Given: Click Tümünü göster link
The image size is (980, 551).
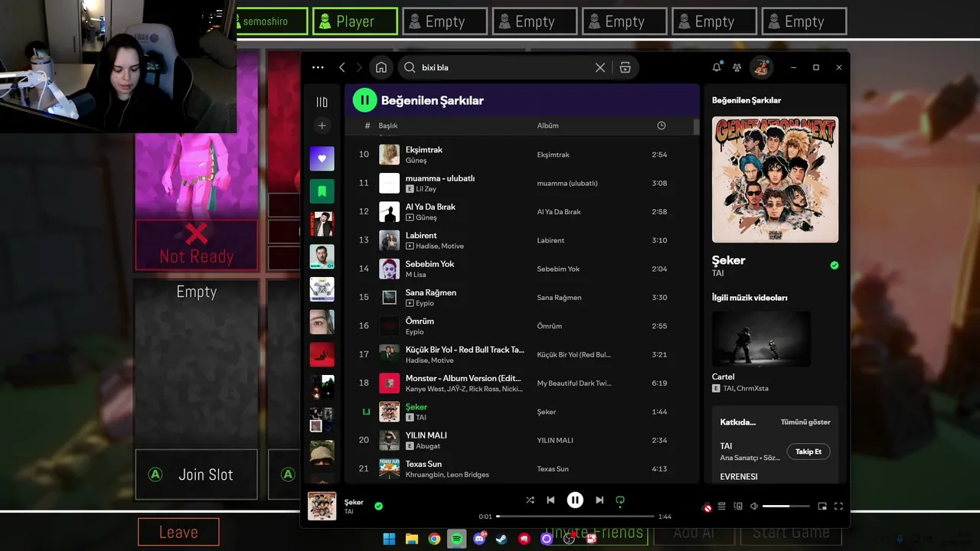Looking at the screenshot, I should 805,422.
